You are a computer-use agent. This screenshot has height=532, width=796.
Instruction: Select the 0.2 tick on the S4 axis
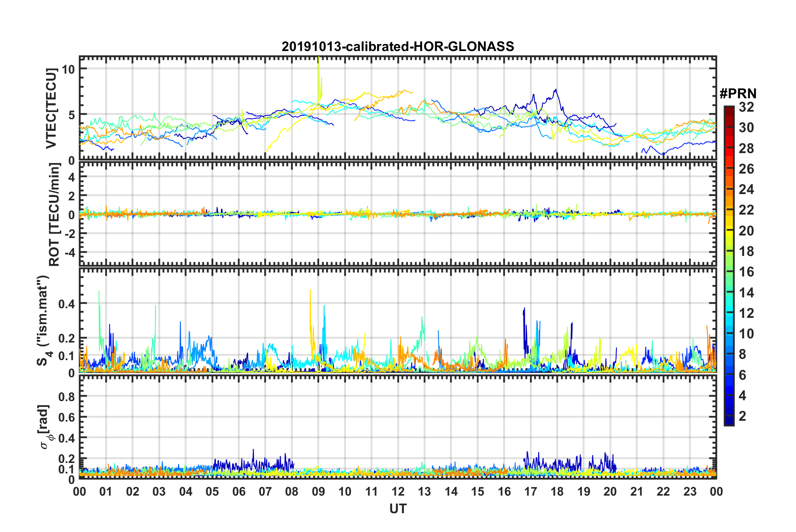(x=67, y=338)
